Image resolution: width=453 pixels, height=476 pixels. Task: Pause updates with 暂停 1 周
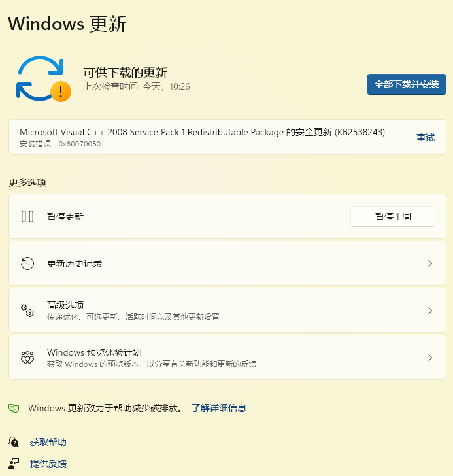pyautogui.click(x=393, y=216)
